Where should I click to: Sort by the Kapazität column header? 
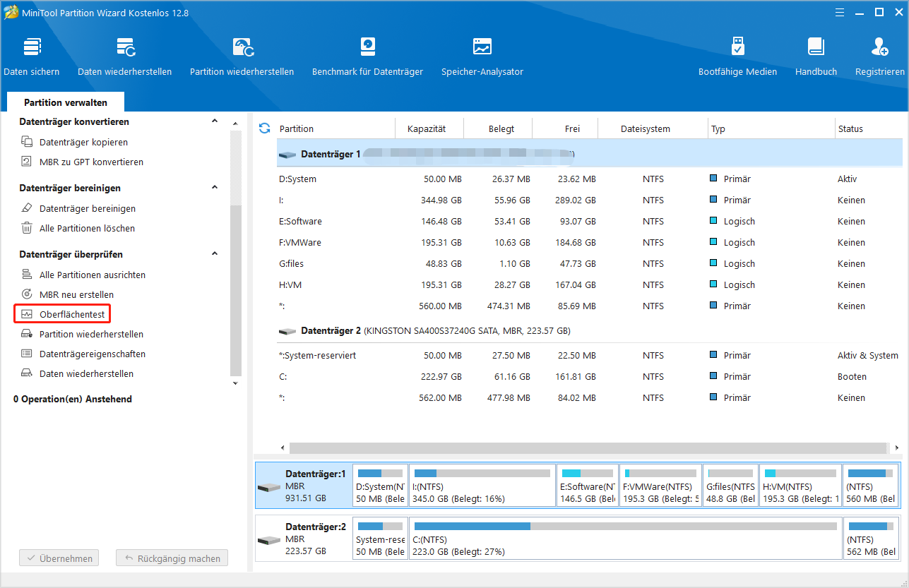click(429, 128)
